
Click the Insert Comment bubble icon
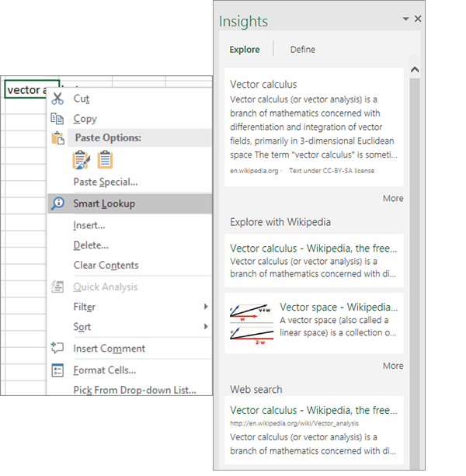point(57,348)
